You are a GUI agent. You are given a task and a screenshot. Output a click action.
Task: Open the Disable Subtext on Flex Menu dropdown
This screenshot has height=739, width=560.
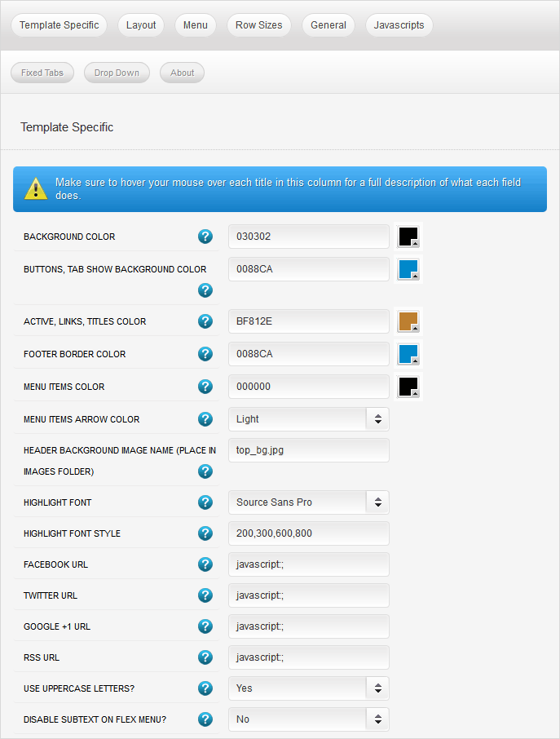[309, 719]
